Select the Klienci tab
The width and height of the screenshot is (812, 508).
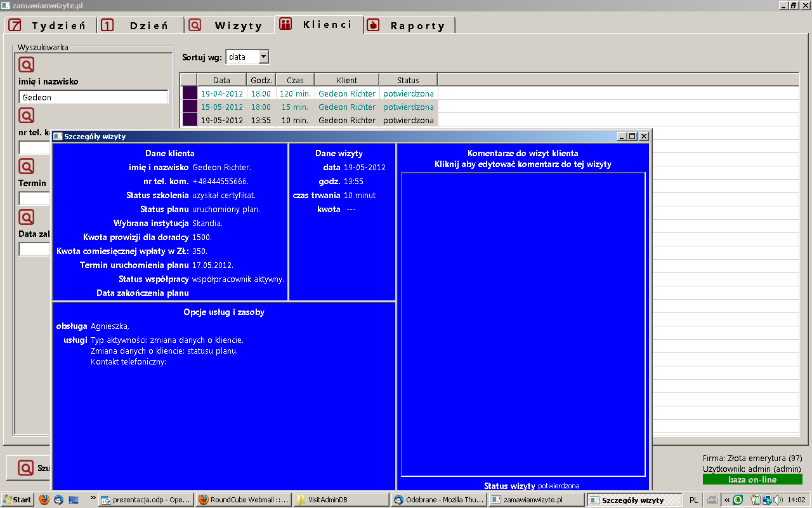[x=318, y=25]
